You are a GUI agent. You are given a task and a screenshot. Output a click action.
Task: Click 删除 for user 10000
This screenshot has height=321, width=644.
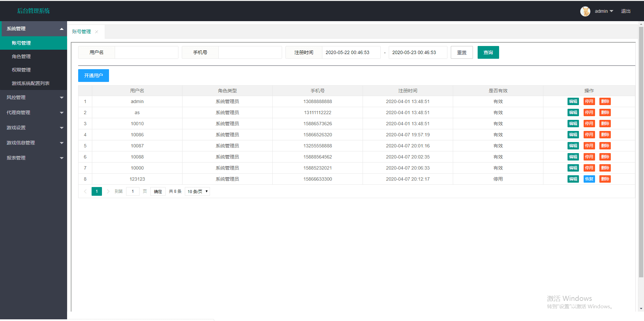pyautogui.click(x=605, y=168)
